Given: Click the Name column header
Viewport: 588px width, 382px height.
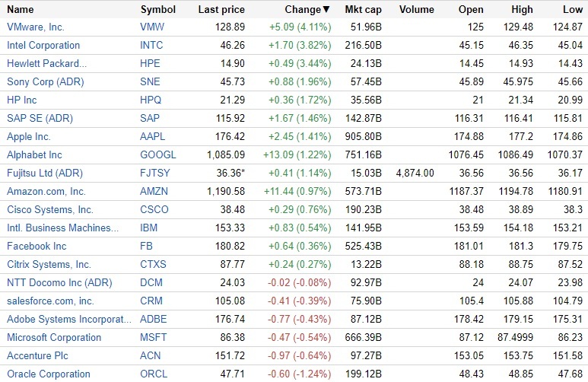Looking at the screenshot, I should 21,10.
